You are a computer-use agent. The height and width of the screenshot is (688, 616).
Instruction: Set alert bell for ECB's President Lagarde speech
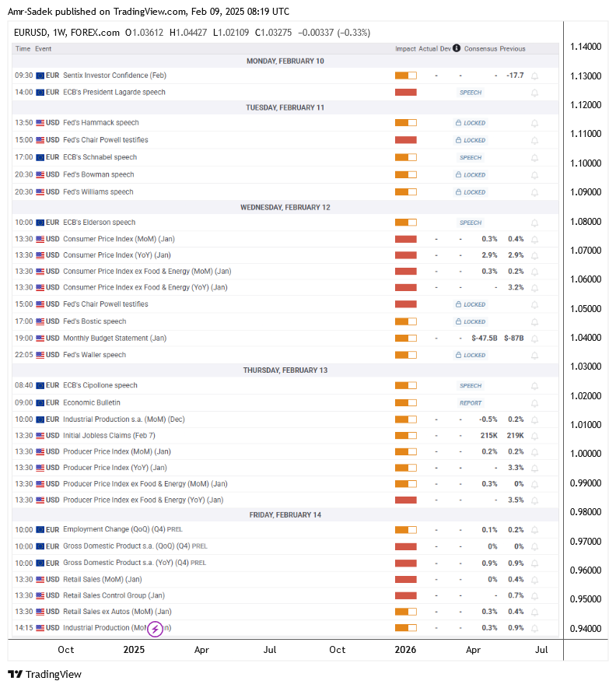coord(534,93)
